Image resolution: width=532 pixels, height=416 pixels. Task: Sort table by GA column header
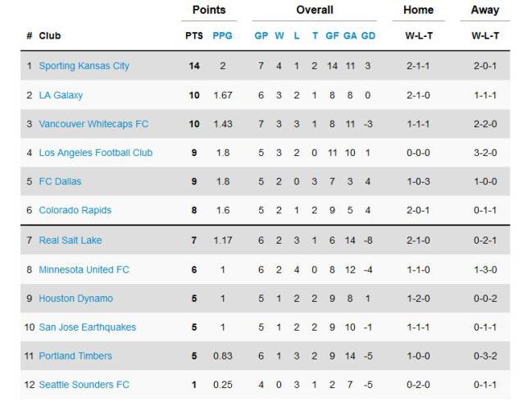point(350,35)
